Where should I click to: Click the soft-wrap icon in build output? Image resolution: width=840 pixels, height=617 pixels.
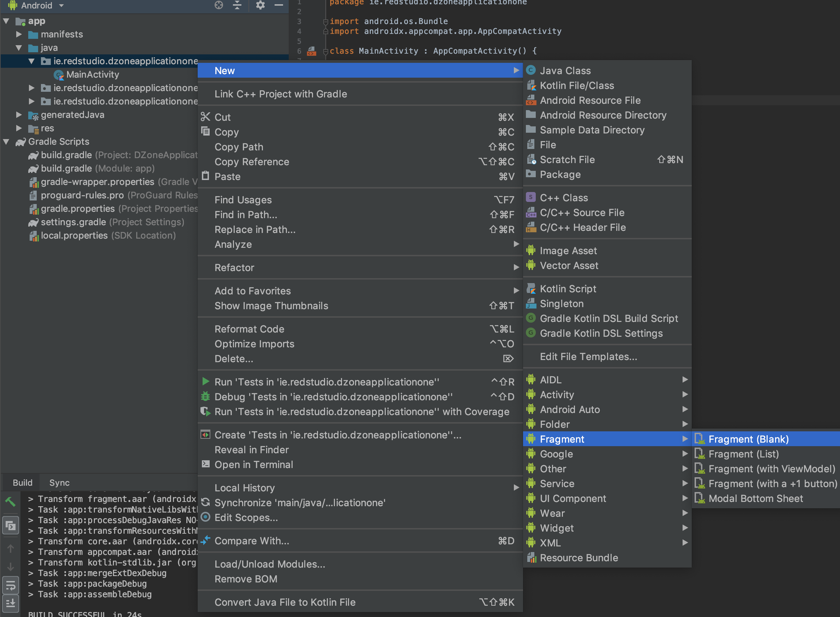pos(11,585)
